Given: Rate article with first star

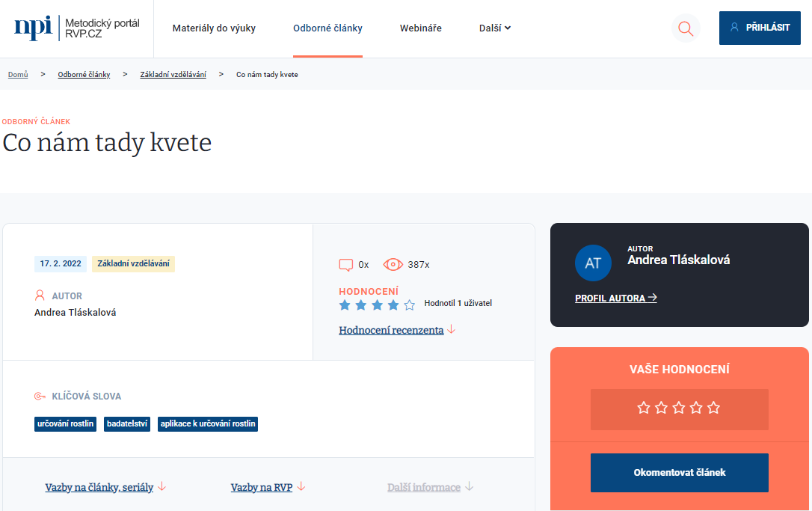Looking at the screenshot, I should 644,408.
